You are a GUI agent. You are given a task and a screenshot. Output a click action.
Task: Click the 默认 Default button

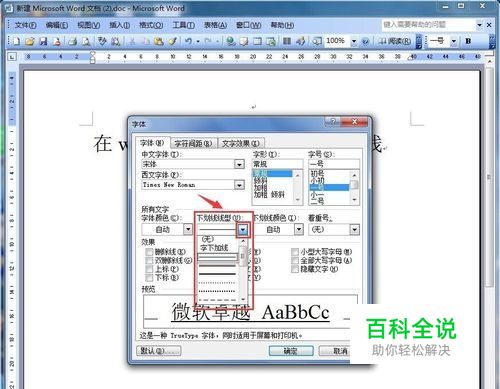(x=159, y=351)
